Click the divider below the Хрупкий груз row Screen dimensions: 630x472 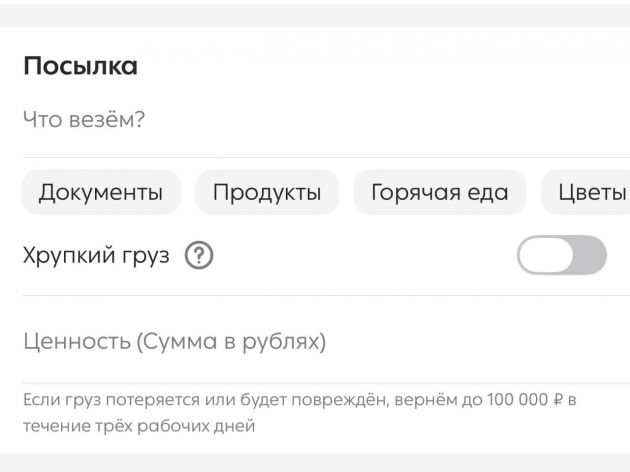(326, 295)
